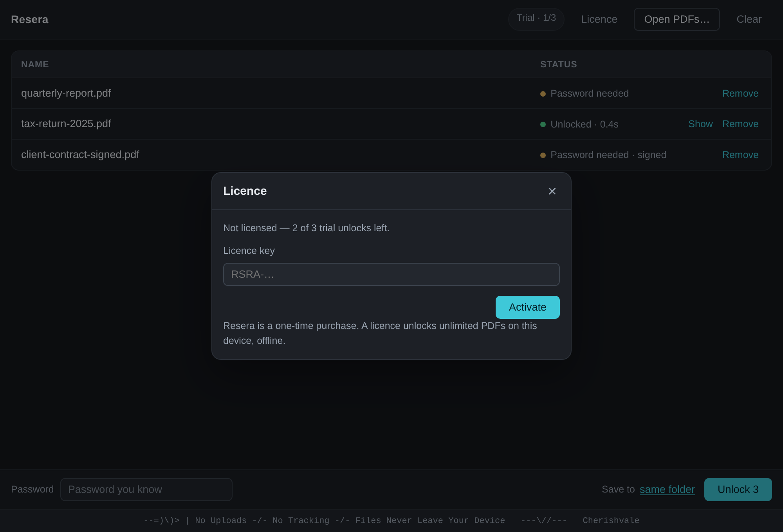Click 'No Uploads -/- No Tracking' footer line
The height and width of the screenshot is (532, 783).
[262, 520]
